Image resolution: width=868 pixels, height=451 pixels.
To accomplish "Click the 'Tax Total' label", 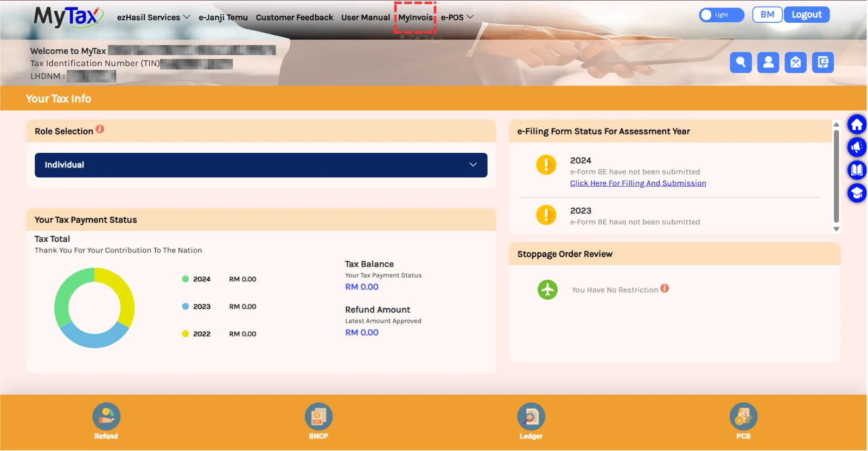I will [x=52, y=239].
